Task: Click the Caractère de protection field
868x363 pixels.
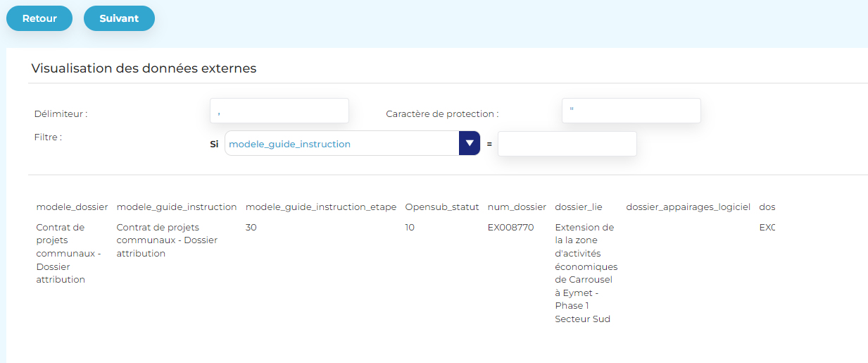Action: coord(631,111)
